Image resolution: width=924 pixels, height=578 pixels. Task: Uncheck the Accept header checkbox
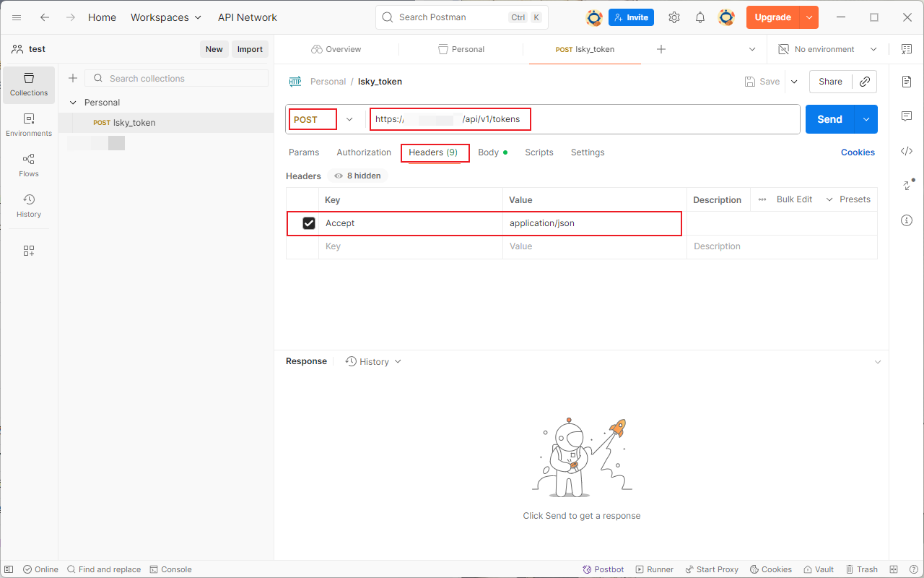pos(309,223)
